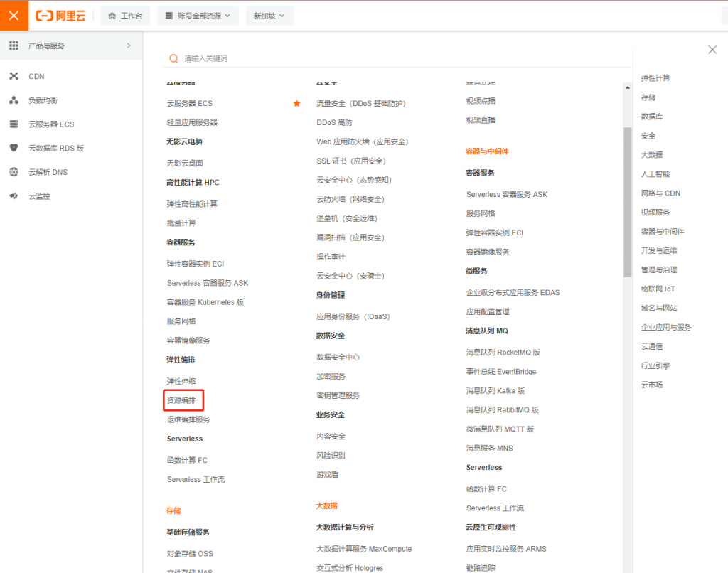Click the 云解析 DNS sidebar icon
728x573 pixels.
click(x=14, y=172)
